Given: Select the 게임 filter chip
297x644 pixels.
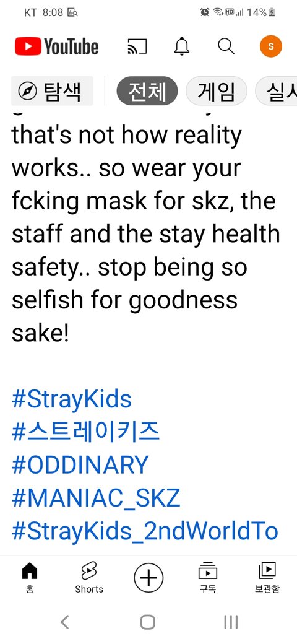Looking at the screenshot, I should coord(216,91).
